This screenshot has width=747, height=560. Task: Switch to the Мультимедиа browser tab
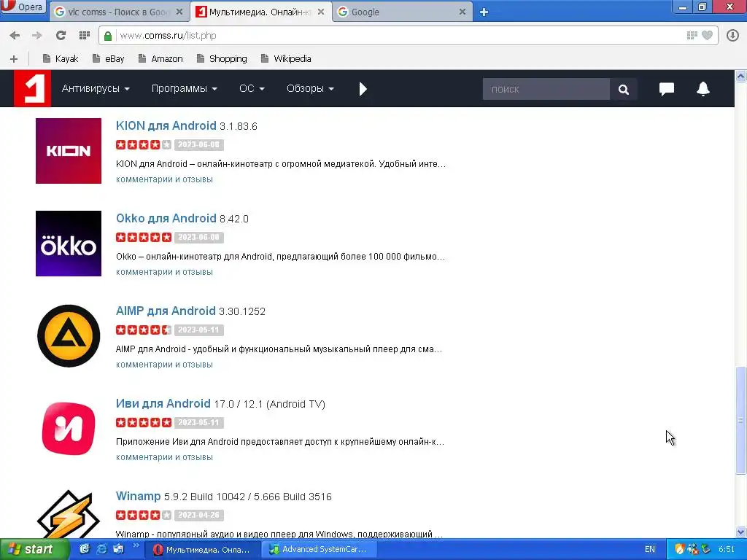click(260, 12)
